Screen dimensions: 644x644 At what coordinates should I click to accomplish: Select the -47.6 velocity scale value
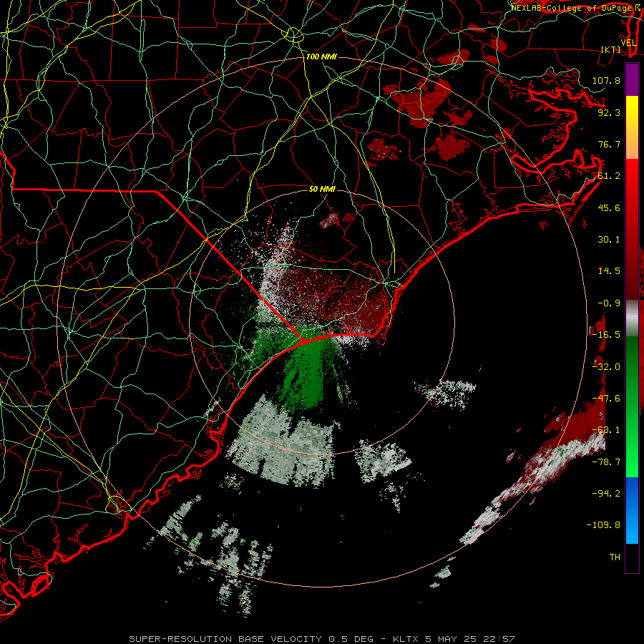606,399
